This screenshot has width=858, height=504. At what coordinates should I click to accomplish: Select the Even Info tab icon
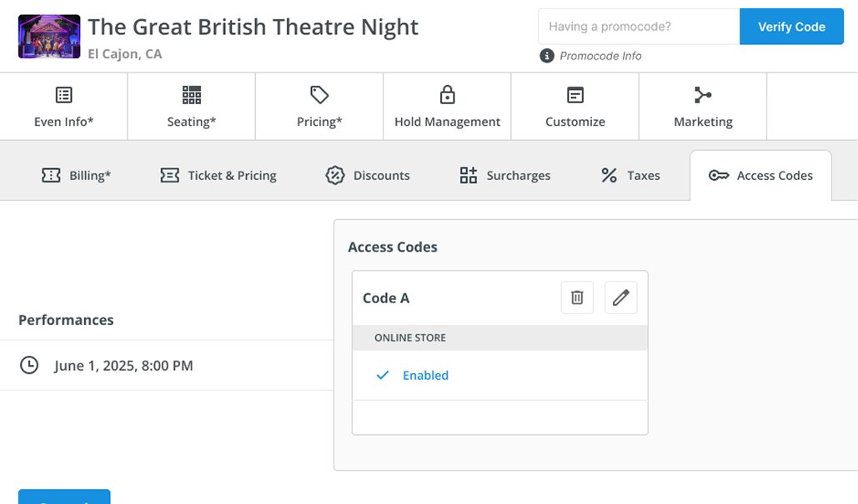pyautogui.click(x=63, y=94)
